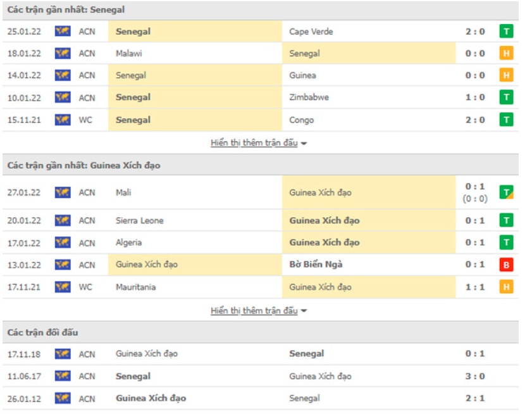The width and height of the screenshot is (532, 414).
Task: Click the Các trận gần nhất: Senegal header
Action: pos(66,9)
